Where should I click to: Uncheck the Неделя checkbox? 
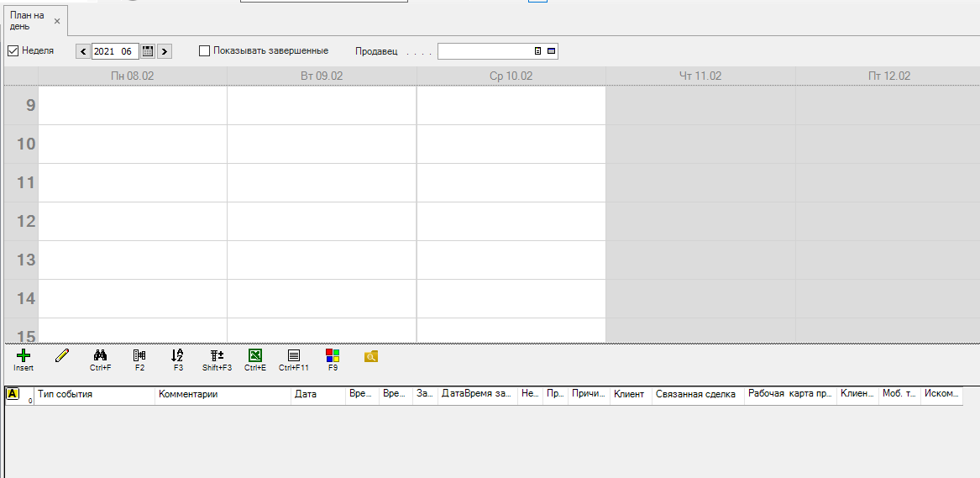click(13, 51)
